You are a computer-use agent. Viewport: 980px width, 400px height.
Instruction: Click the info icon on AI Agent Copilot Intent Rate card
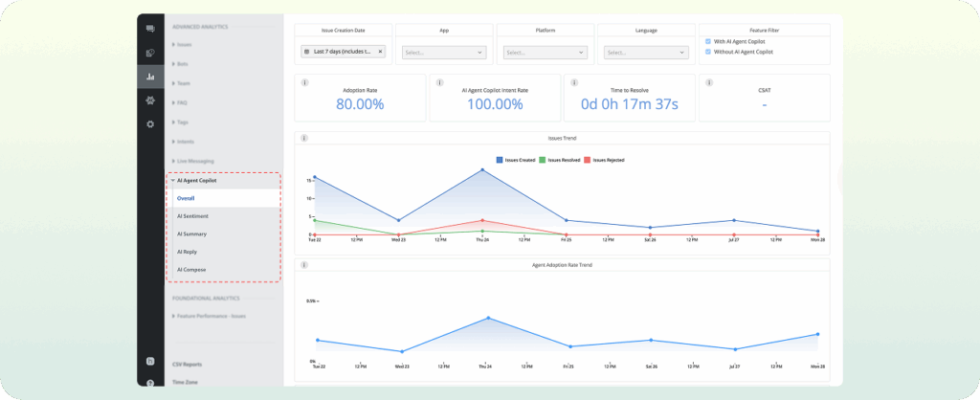pos(439,82)
